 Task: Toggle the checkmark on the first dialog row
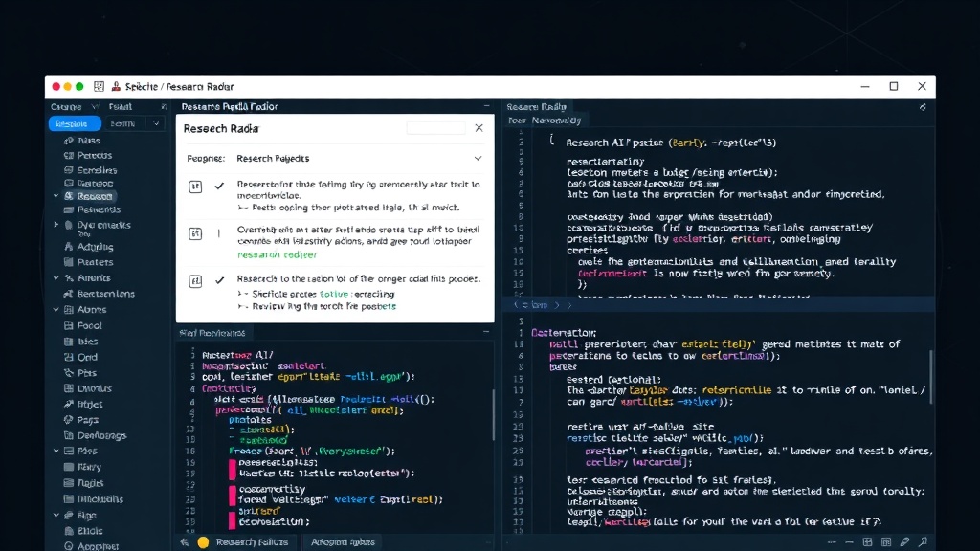click(x=219, y=187)
